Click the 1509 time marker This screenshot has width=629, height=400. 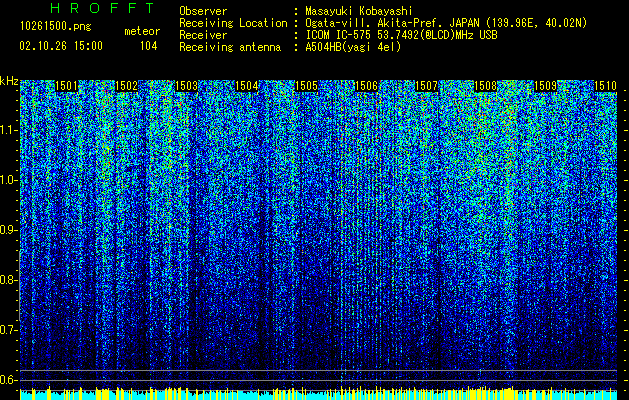(x=546, y=86)
